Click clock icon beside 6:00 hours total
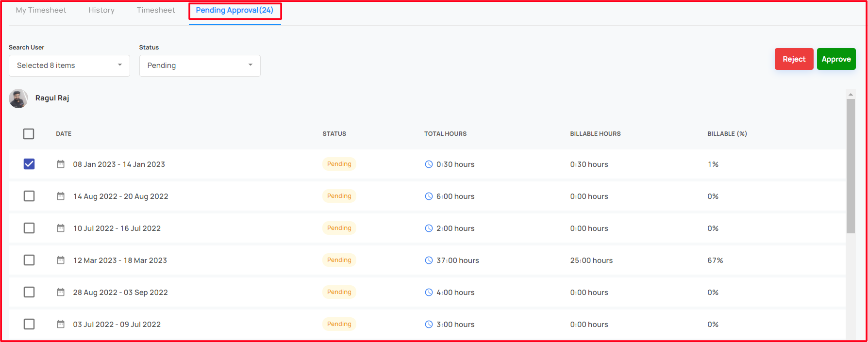Image resolution: width=868 pixels, height=342 pixels. click(429, 196)
